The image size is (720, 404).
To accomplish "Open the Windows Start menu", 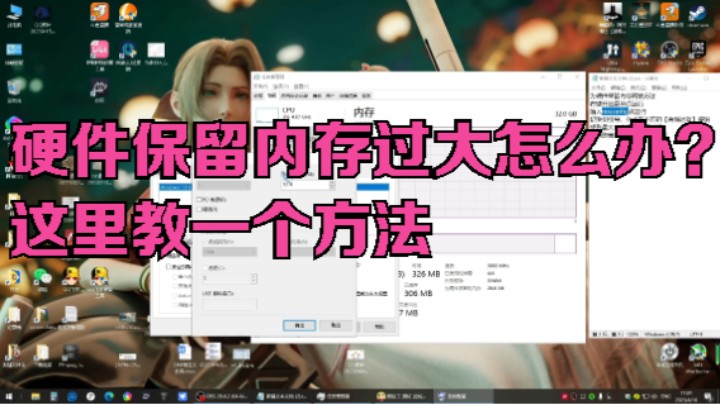I will pyautogui.click(x=9, y=396).
